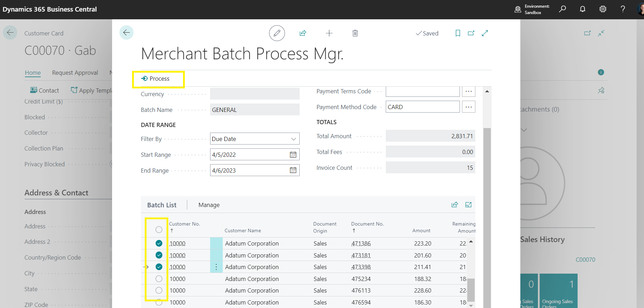Click the Process action button
The width and height of the screenshot is (644, 308).
click(x=156, y=79)
